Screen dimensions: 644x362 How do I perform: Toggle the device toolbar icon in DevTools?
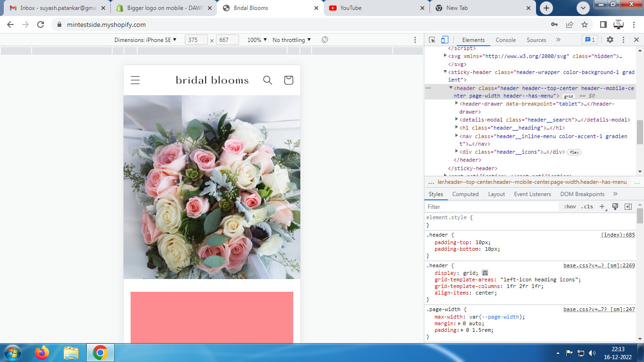445,40
